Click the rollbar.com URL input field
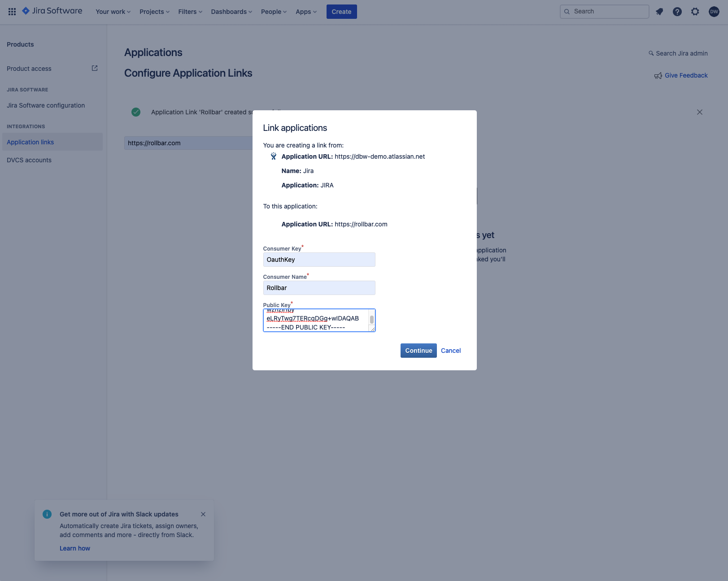Screen dimensions: 728x581 point(188,143)
